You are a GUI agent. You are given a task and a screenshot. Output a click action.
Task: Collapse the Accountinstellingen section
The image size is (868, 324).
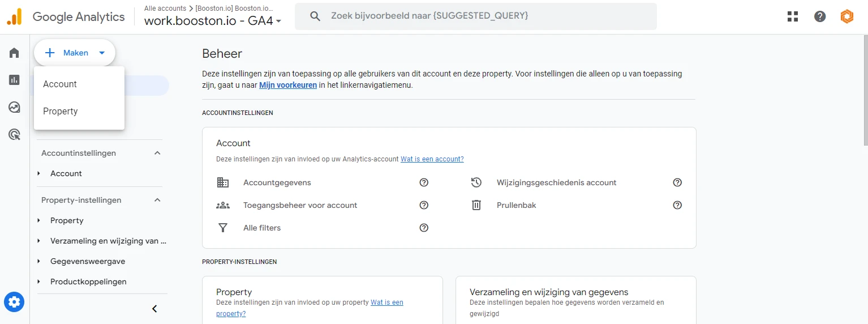pyautogui.click(x=157, y=153)
